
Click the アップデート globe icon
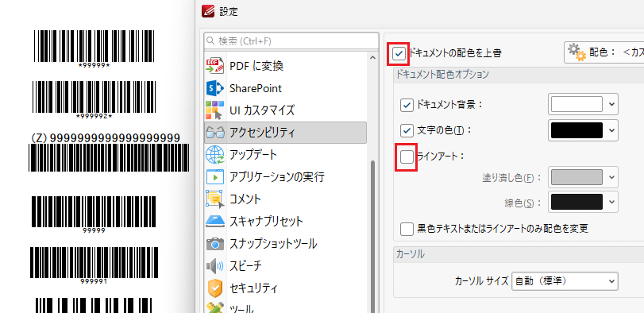pos(215,155)
